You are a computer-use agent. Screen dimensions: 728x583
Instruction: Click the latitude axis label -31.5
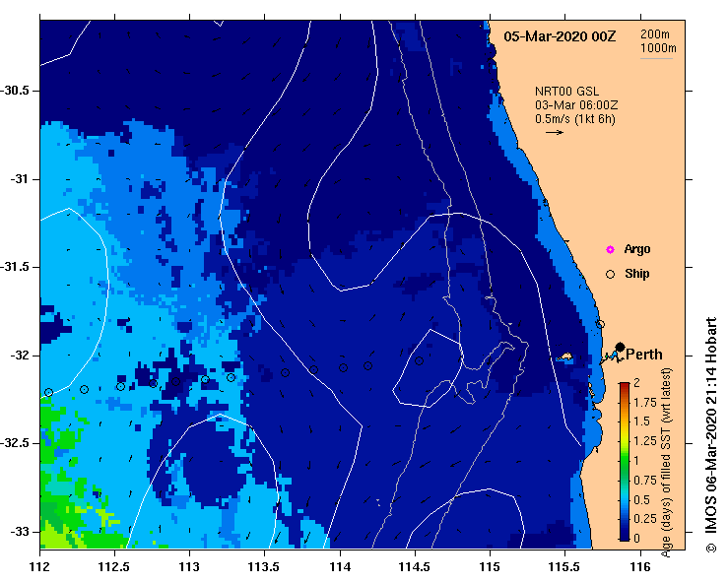point(15,267)
